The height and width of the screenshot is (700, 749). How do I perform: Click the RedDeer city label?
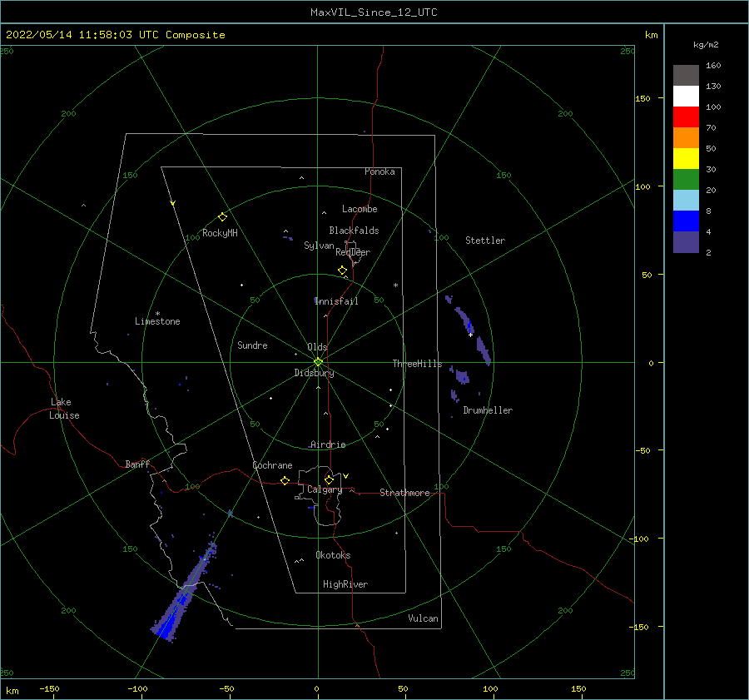click(353, 252)
